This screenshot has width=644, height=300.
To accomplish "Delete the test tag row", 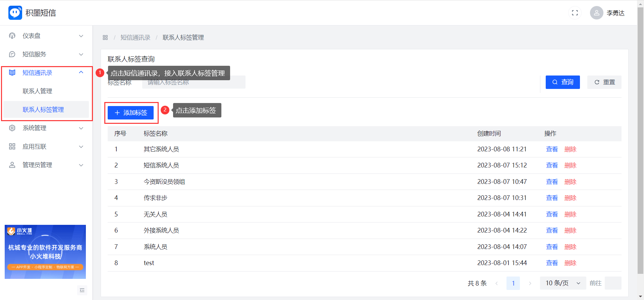I will click(570, 263).
